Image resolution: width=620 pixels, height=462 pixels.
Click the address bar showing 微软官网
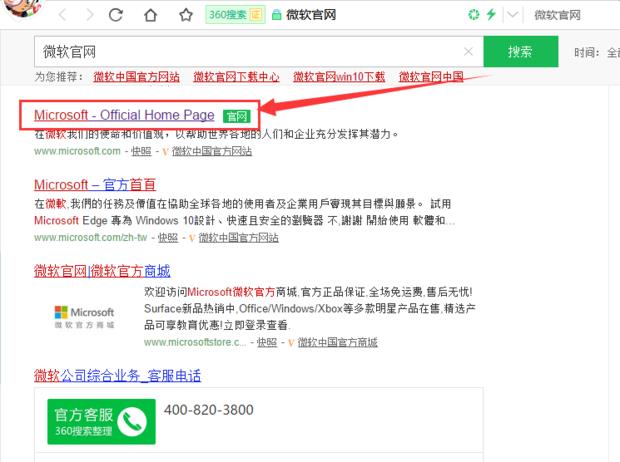coord(311,15)
